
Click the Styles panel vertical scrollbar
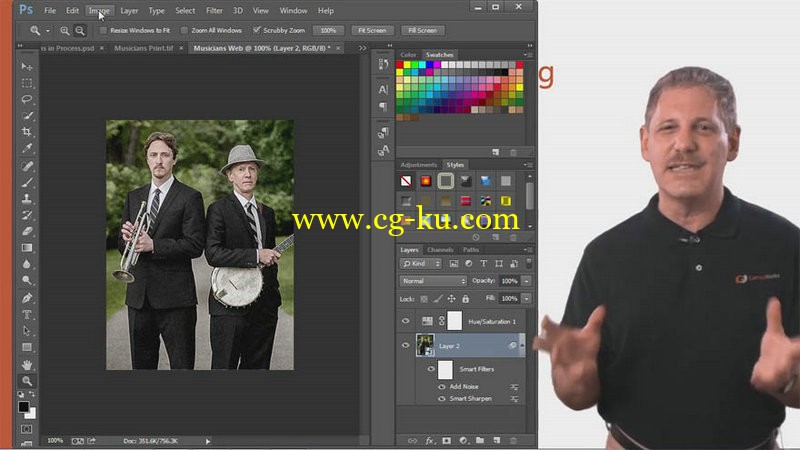pos(530,196)
